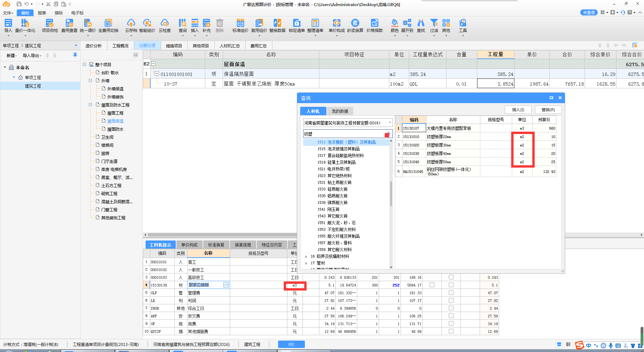The height and width of the screenshot is (352, 644).
Task: Expand 16 吸声及辐射材料 category
Action: click(306, 256)
